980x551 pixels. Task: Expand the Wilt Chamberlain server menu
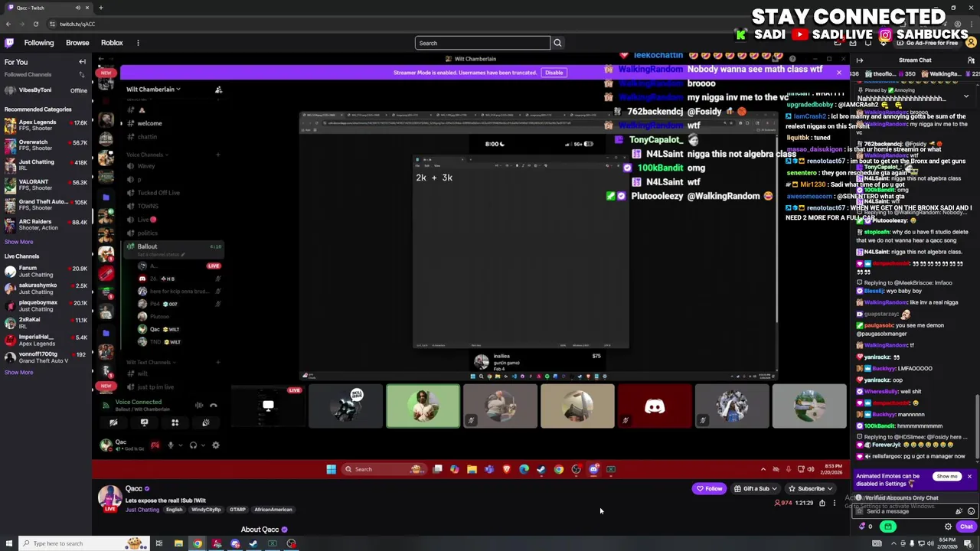[153, 90]
